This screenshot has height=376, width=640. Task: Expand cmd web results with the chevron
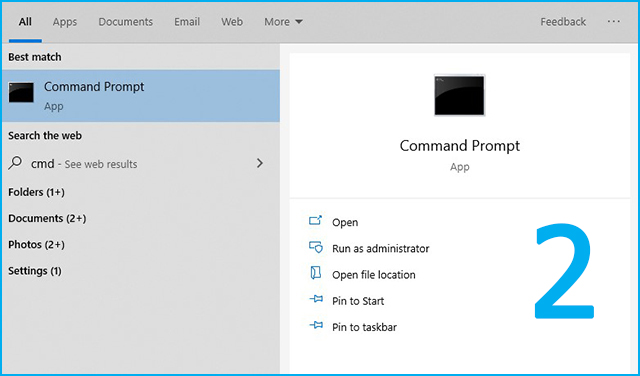(260, 163)
